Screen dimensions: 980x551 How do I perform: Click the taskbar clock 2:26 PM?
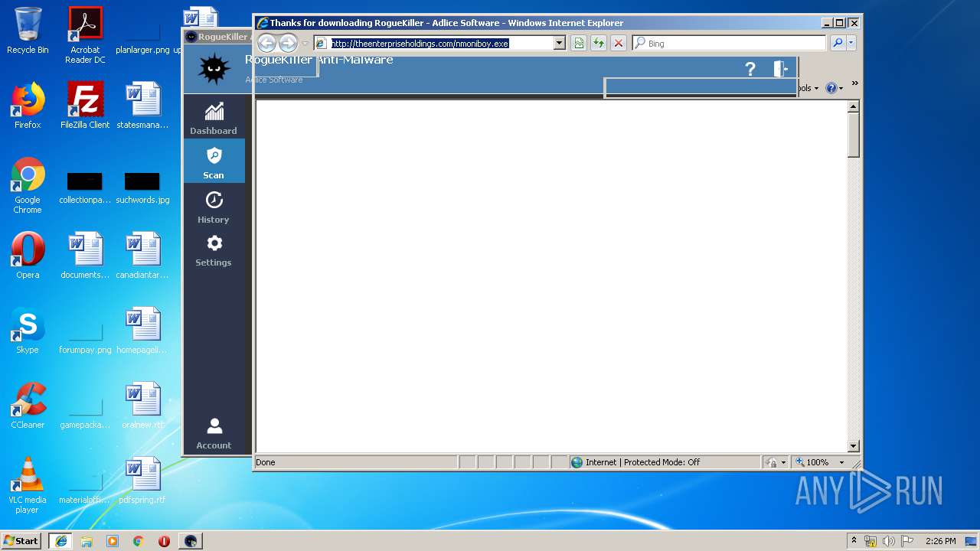point(940,541)
